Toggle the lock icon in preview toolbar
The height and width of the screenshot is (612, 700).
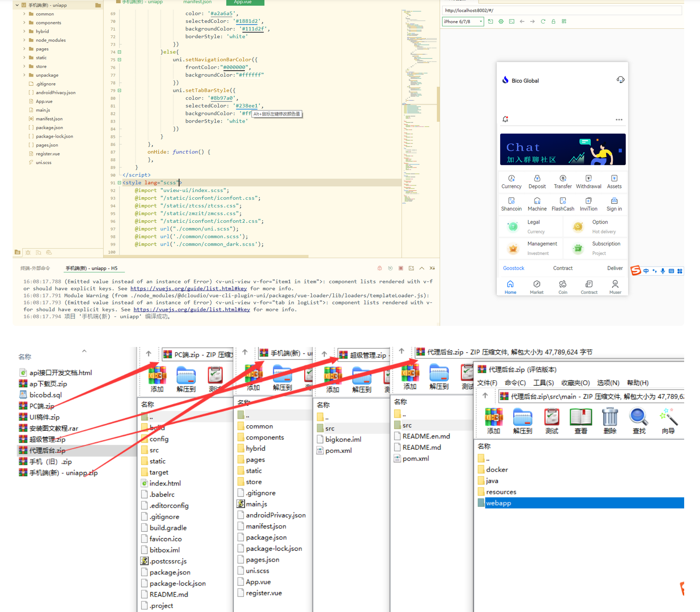(553, 22)
